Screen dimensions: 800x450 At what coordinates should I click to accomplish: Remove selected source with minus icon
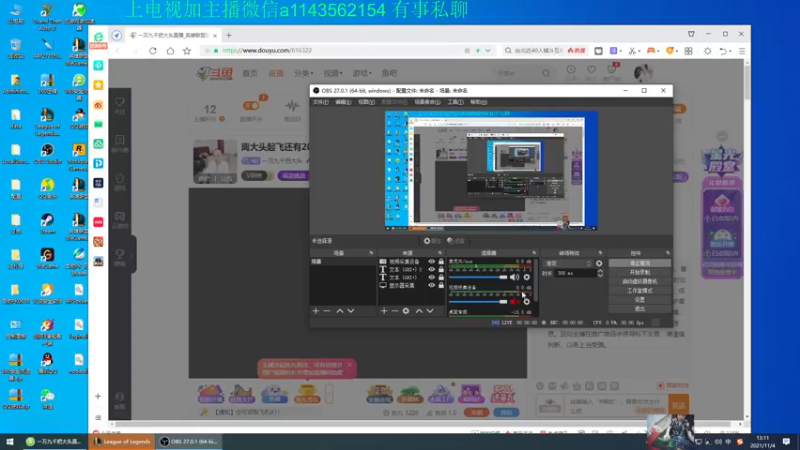[x=395, y=311]
